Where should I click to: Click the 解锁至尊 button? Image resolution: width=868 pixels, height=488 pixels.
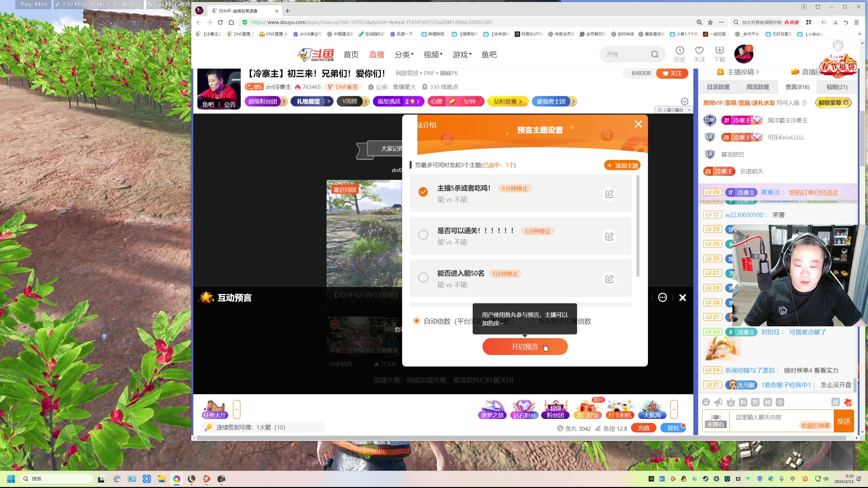pos(833,103)
